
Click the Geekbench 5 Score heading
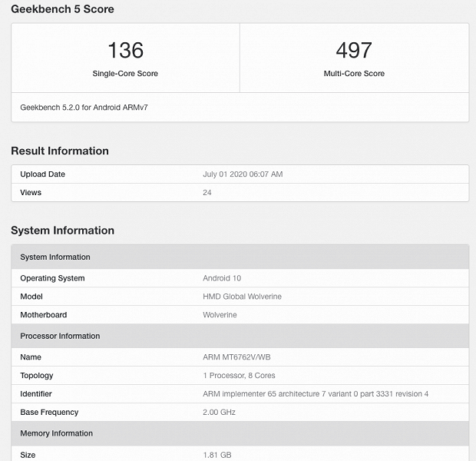(62, 9)
